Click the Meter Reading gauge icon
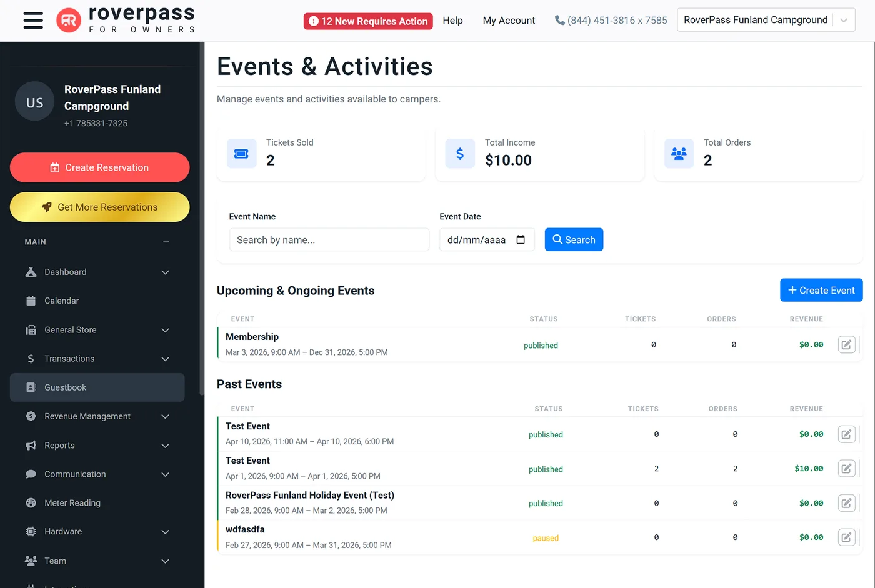Image resolution: width=875 pixels, height=588 pixels. click(x=31, y=503)
